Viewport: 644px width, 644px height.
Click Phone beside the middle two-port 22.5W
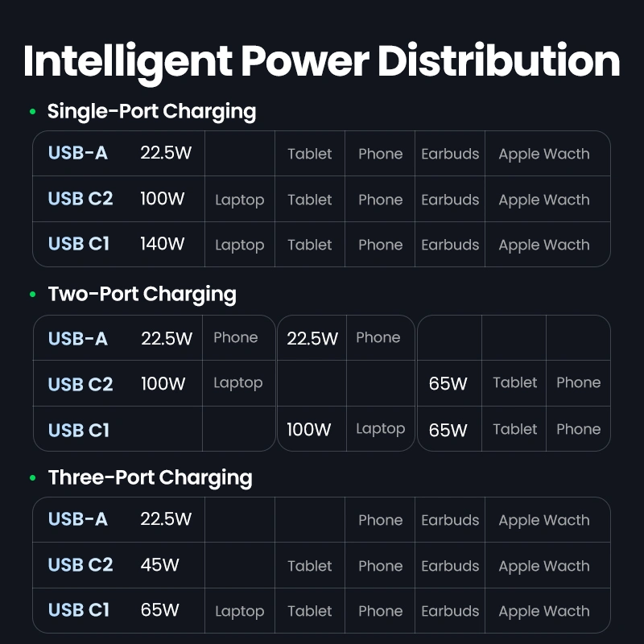378,337
